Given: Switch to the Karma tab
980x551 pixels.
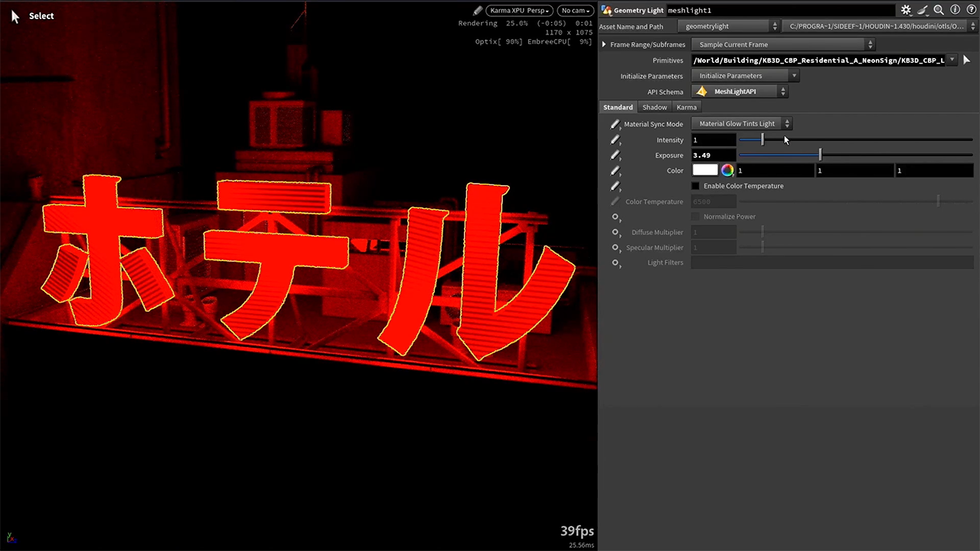Looking at the screenshot, I should click(686, 107).
